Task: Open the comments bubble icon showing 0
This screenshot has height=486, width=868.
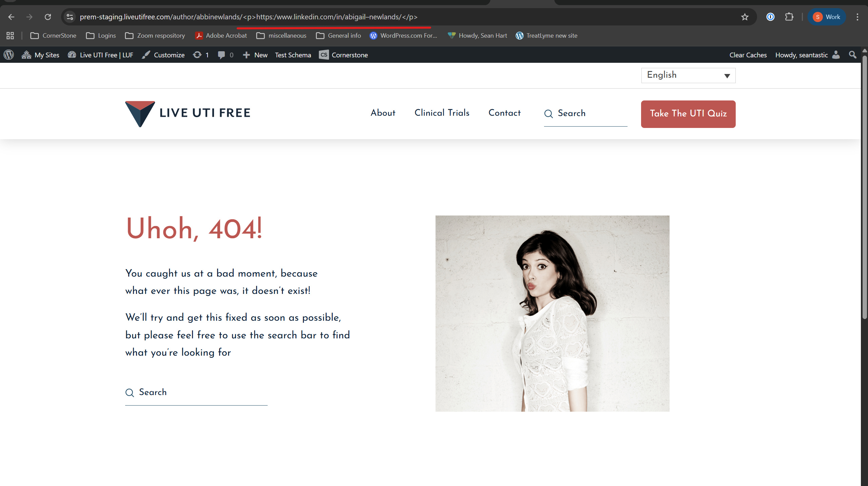Action: point(226,55)
